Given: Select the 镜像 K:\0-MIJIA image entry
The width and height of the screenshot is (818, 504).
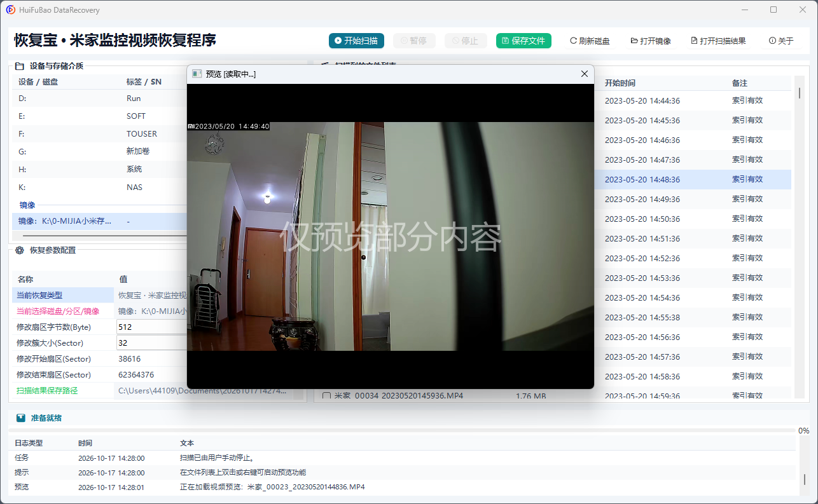Looking at the screenshot, I should pyautogui.click(x=100, y=221).
